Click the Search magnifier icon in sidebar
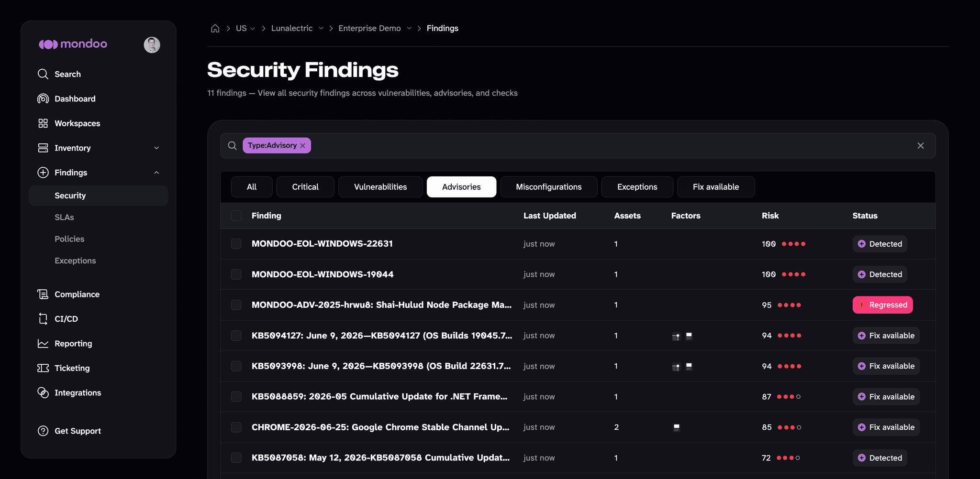The image size is (980, 479). click(x=43, y=74)
